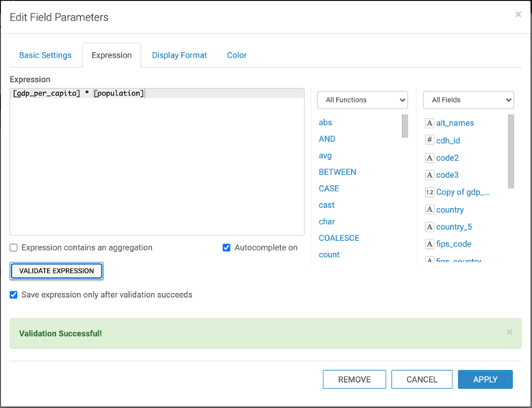532x408 pixels.
Task: Go to the Color tab
Action: click(x=237, y=55)
